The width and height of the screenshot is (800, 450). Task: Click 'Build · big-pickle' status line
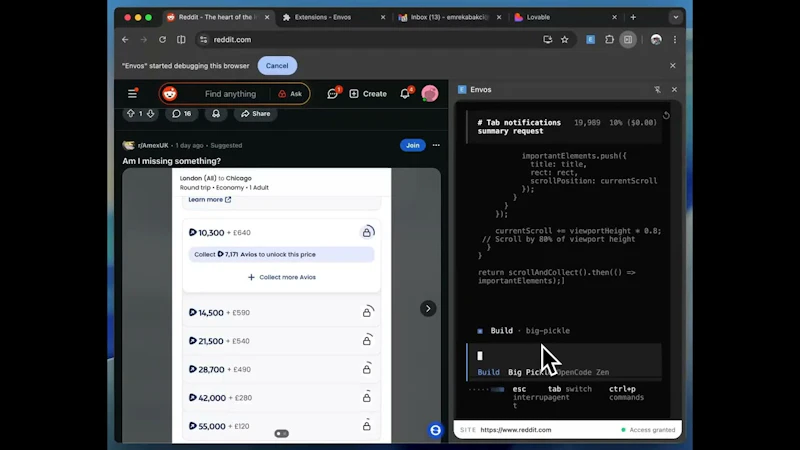523,331
